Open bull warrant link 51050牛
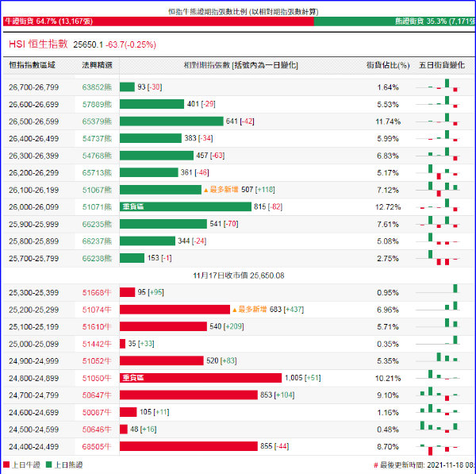476x474 pixels. tap(97, 378)
